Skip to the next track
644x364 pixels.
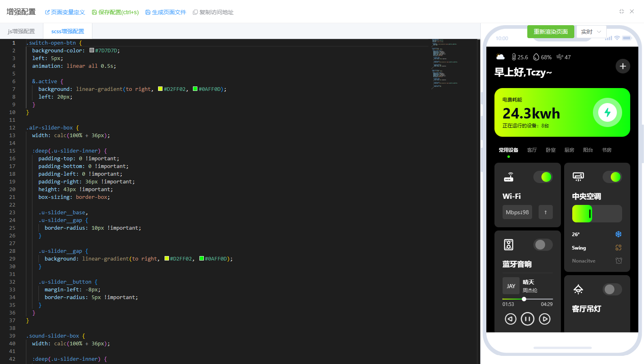(545, 319)
